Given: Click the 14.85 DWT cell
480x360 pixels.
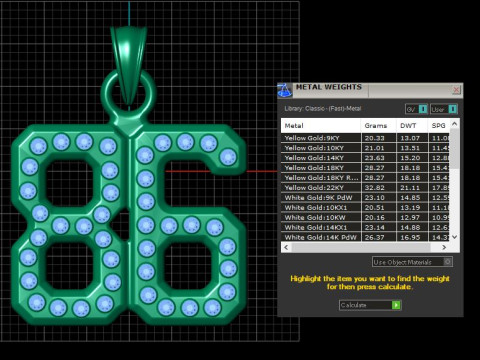Looking at the screenshot, I should coord(412,198).
